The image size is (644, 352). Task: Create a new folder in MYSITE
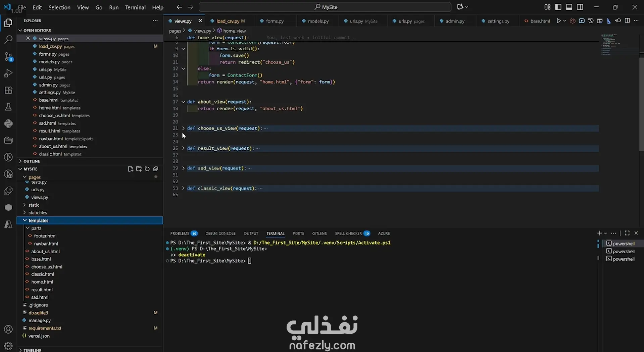139,169
